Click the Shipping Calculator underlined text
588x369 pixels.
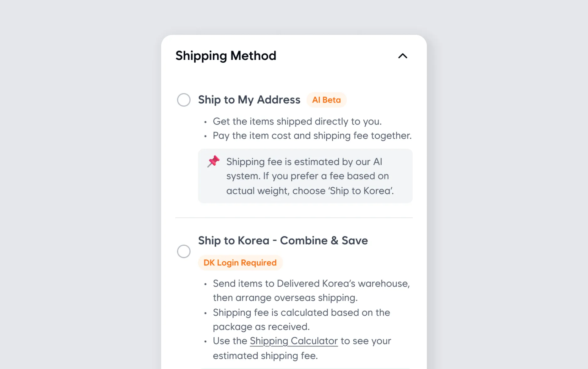click(x=293, y=341)
